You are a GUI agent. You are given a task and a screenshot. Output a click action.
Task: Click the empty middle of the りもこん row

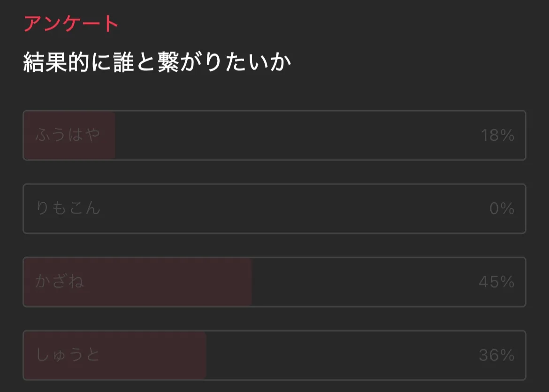pos(282,208)
